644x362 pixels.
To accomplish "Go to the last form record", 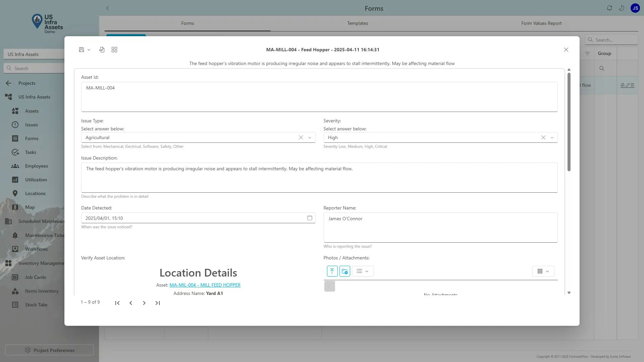I will tap(158, 303).
